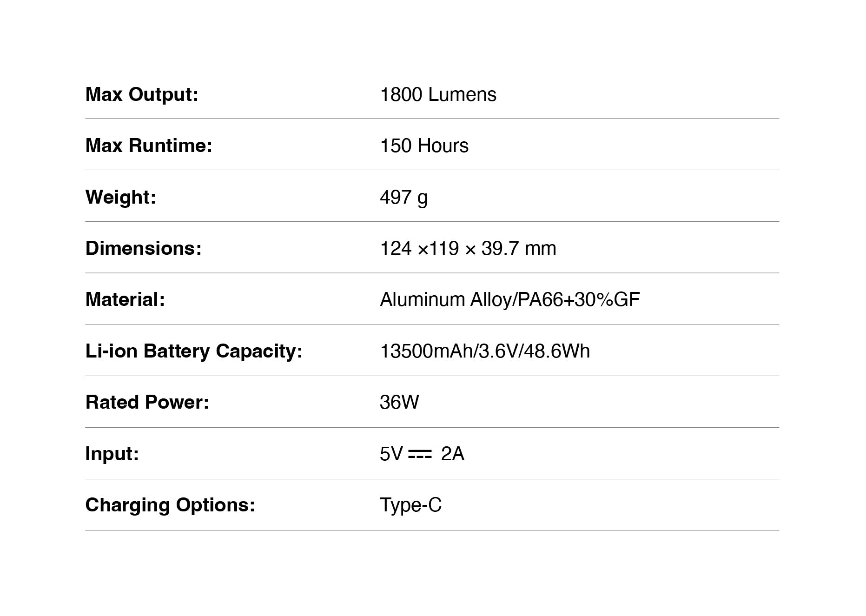Click the Weight label
The width and height of the screenshot is (866, 616).
click(x=120, y=197)
